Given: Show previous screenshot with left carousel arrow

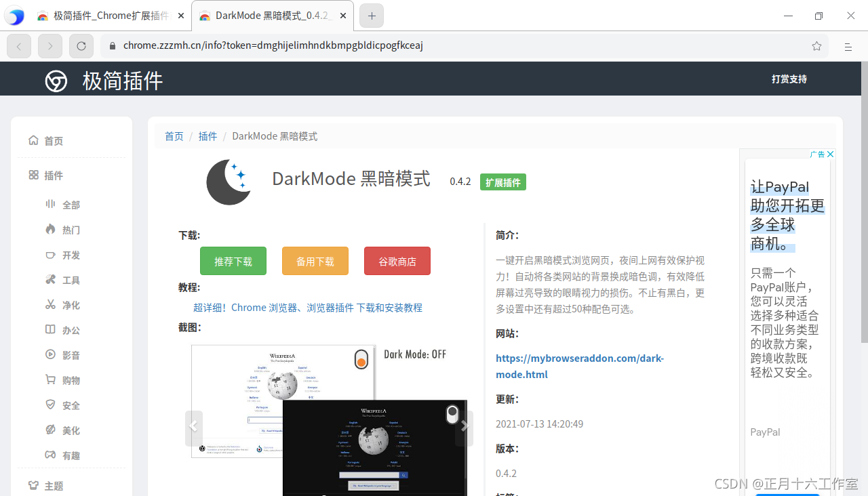Looking at the screenshot, I should (x=193, y=428).
